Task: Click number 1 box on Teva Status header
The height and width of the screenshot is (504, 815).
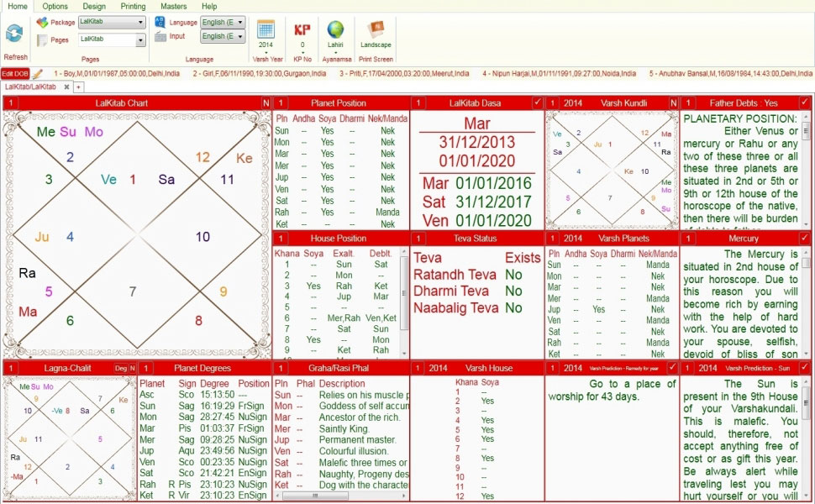Action: tap(418, 238)
